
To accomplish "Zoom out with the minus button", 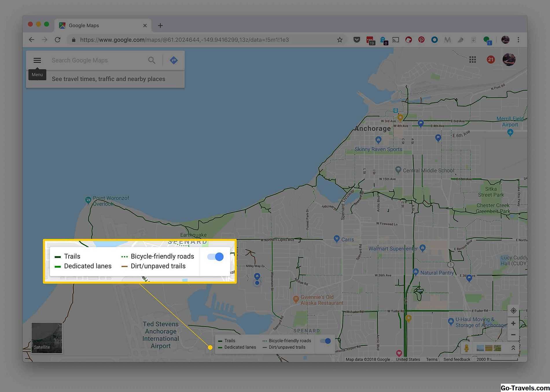I will [x=513, y=335].
